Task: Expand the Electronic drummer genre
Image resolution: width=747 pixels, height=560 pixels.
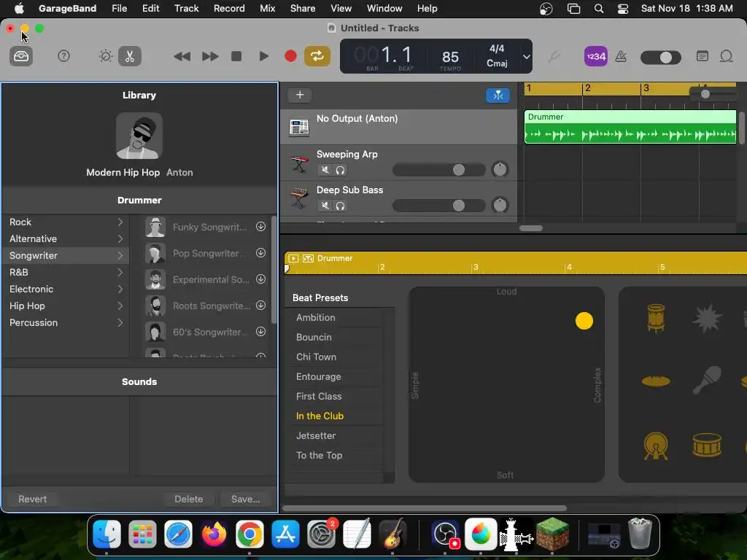Action: pyautogui.click(x=120, y=289)
